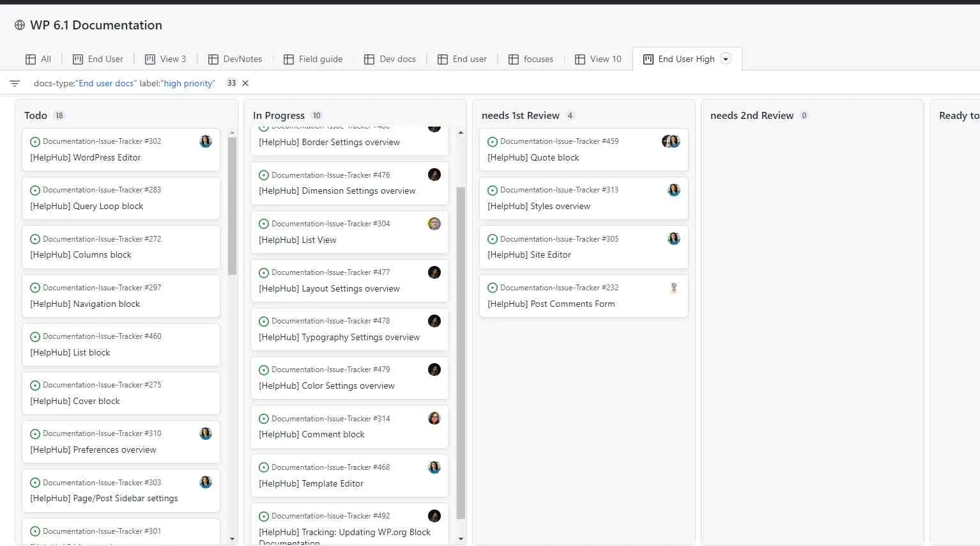This screenshot has width=980, height=546.
Task: Click assignee avatar on Template Editor card
Action: point(434,467)
